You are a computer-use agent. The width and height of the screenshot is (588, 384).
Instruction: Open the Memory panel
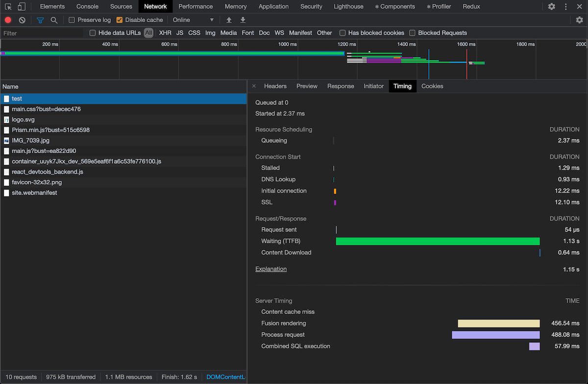pos(236,6)
